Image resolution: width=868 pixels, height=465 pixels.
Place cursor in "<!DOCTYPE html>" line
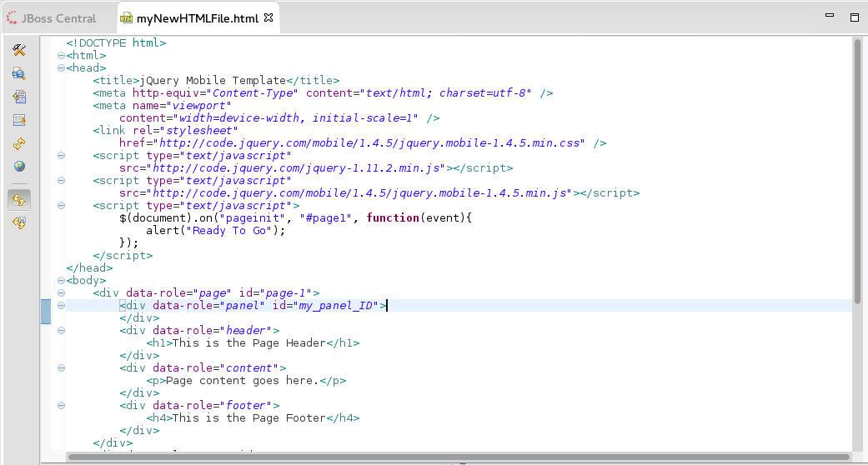pyautogui.click(x=116, y=42)
